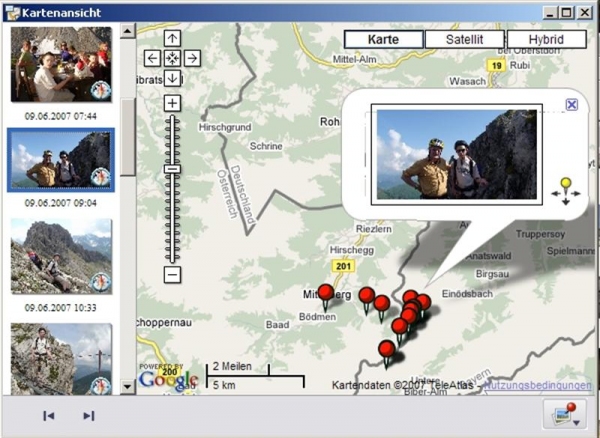Switch map to Hybrid view
The height and width of the screenshot is (438, 600).
click(x=546, y=39)
